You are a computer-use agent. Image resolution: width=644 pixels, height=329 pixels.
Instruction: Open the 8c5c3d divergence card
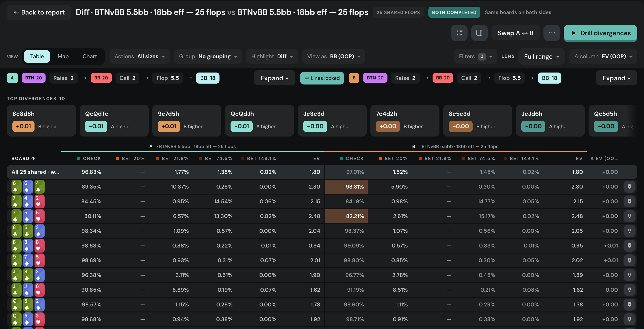477,121
